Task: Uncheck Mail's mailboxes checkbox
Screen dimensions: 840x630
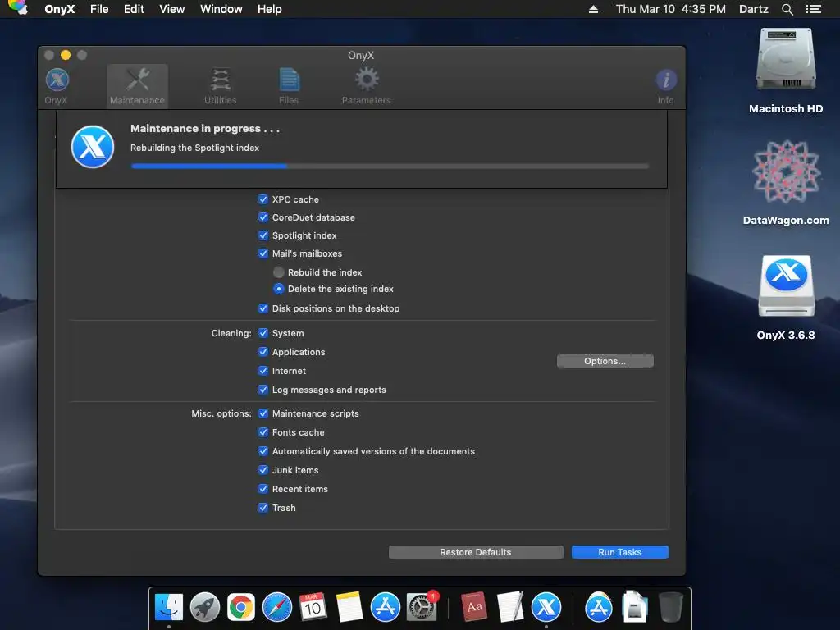Action: [x=263, y=253]
